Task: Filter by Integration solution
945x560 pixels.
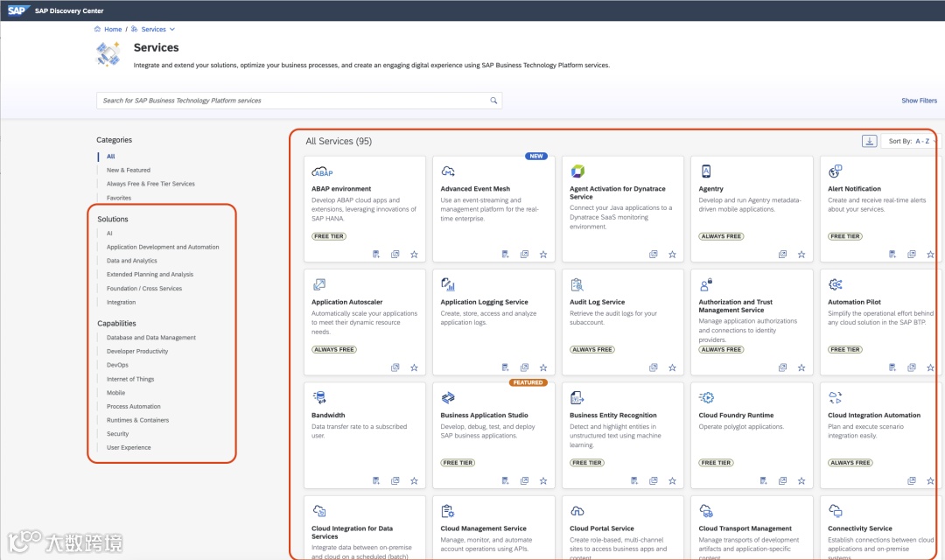Action: tap(121, 302)
